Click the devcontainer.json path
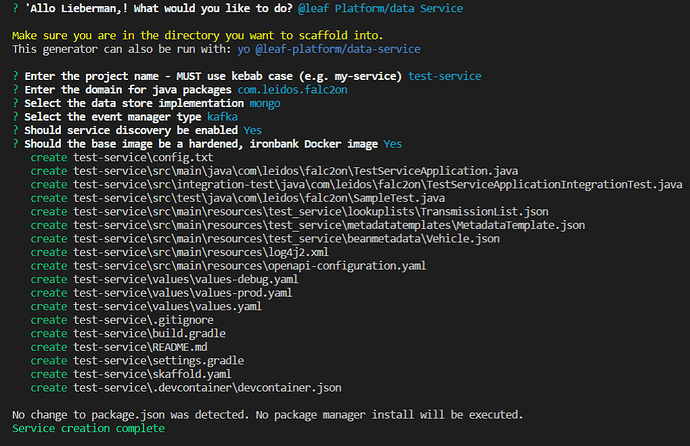The height and width of the screenshot is (446, 690). 207,388
